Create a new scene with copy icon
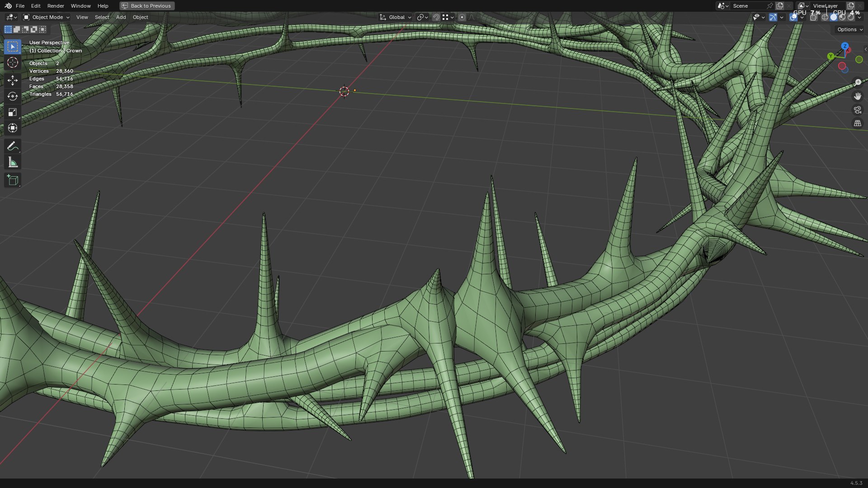Viewport: 868px width, 488px height. tap(780, 6)
